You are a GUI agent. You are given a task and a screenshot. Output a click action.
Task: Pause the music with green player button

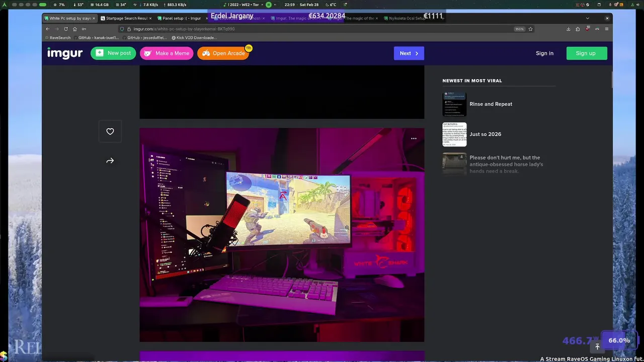269,5
